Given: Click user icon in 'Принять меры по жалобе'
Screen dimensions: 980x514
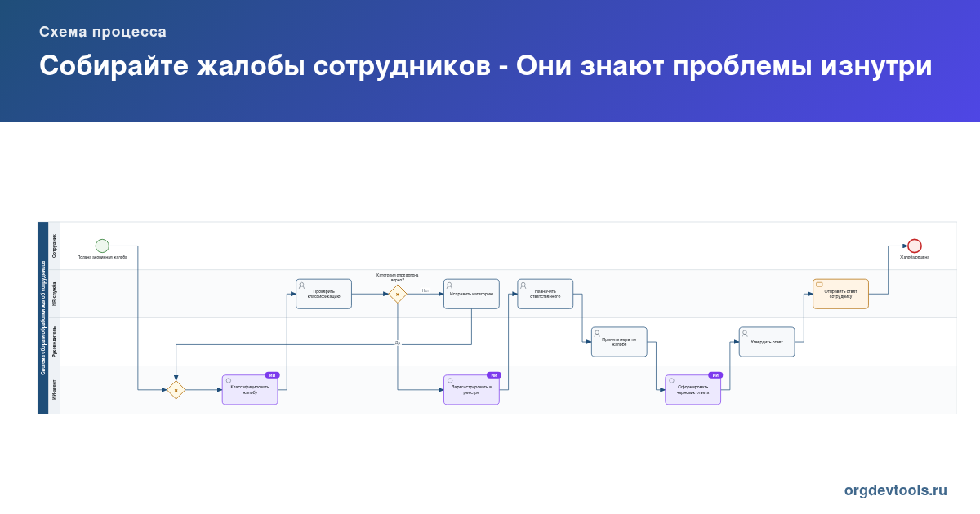Looking at the screenshot, I should coord(598,333).
